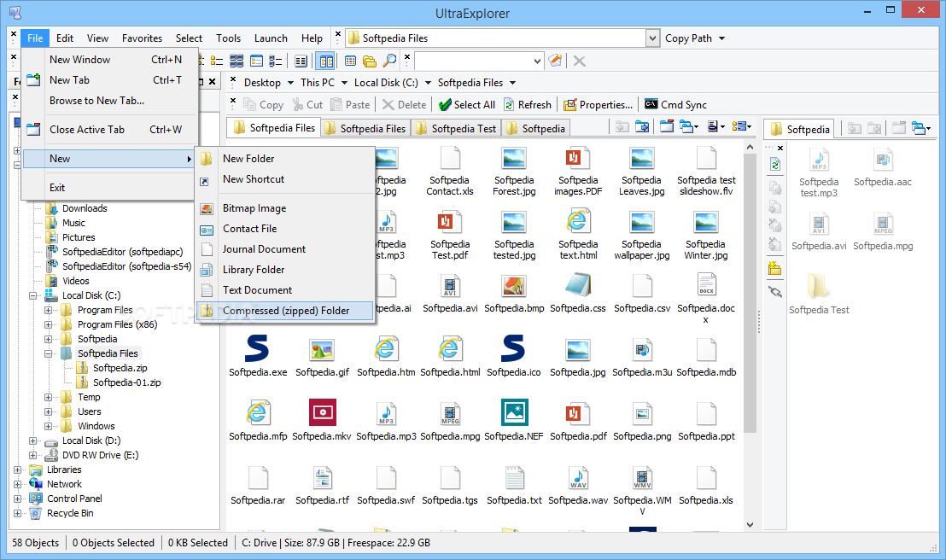
Task: Expand the Libraries tree node
Action: tap(17, 470)
